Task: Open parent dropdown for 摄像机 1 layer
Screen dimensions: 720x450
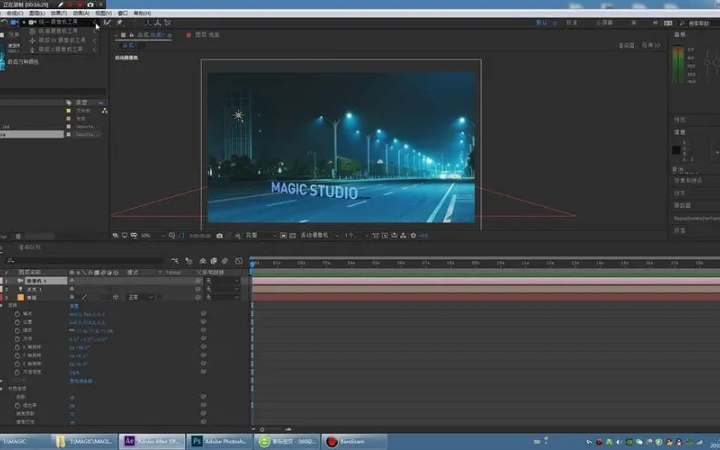Action: point(222,281)
